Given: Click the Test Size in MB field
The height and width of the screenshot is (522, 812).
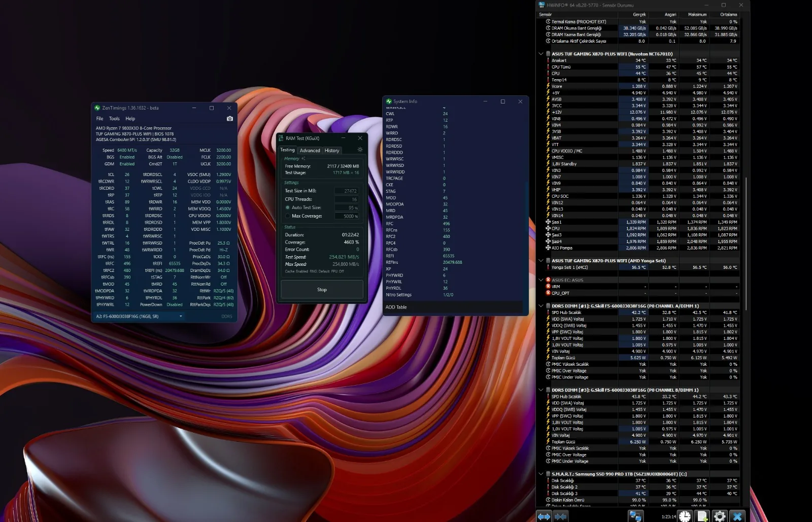Looking at the screenshot, I should pos(347,191).
